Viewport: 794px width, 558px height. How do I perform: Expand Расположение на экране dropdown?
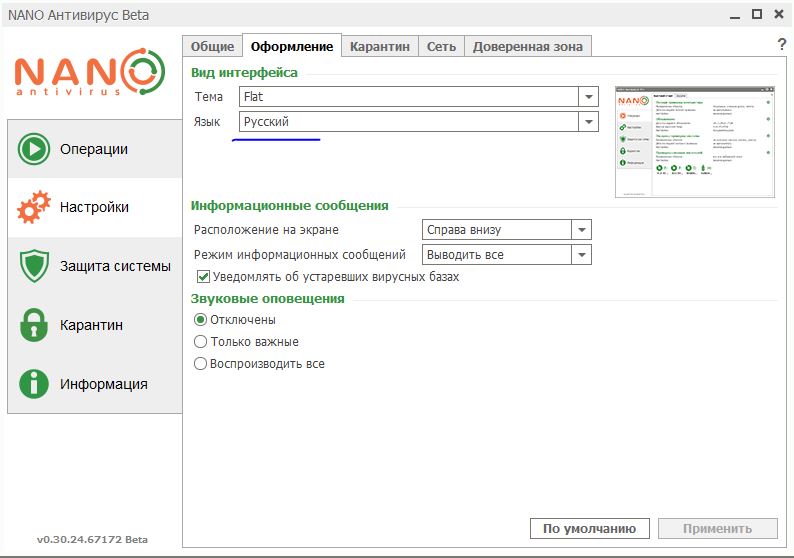click(x=581, y=230)
